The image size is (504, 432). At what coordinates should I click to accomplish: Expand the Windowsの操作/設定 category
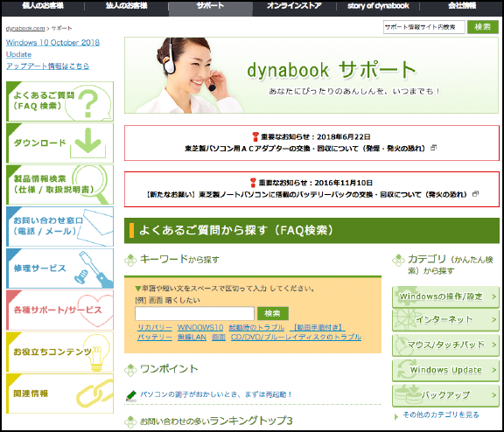click(445, 296)
